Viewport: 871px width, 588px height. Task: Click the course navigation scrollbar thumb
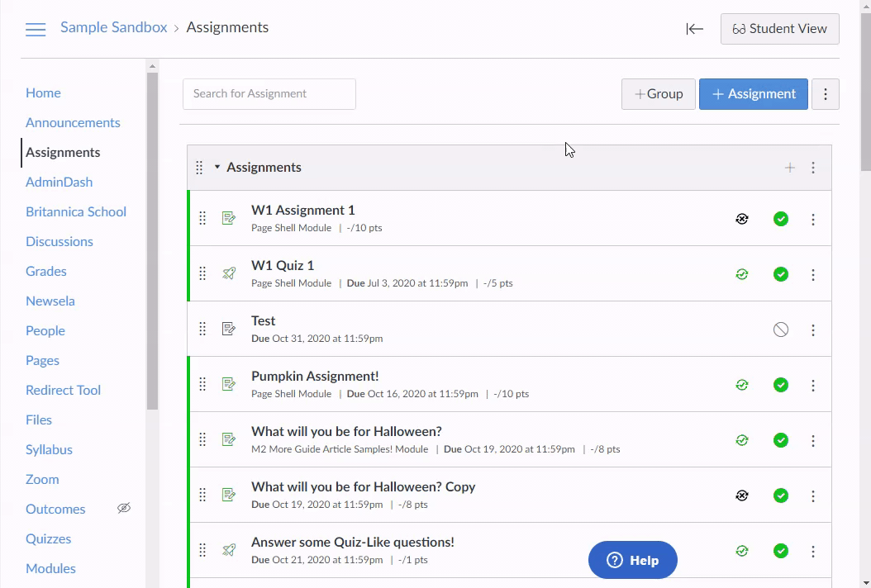click(152, 241)
